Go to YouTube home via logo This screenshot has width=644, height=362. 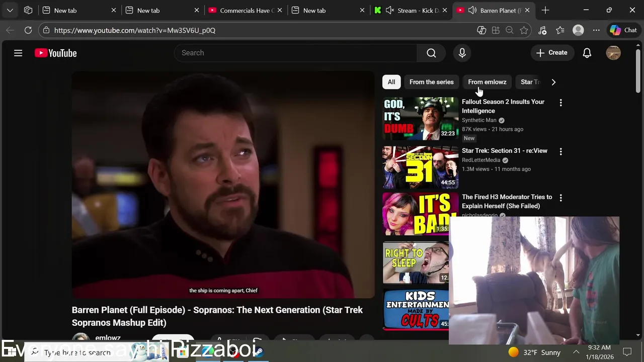point(55,53)
